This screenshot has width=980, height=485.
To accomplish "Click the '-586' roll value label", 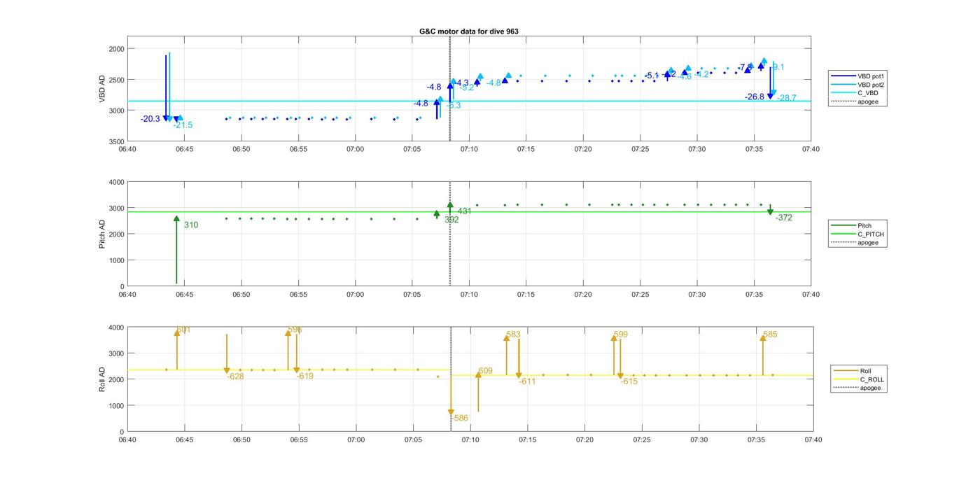I will pos(459,419).
